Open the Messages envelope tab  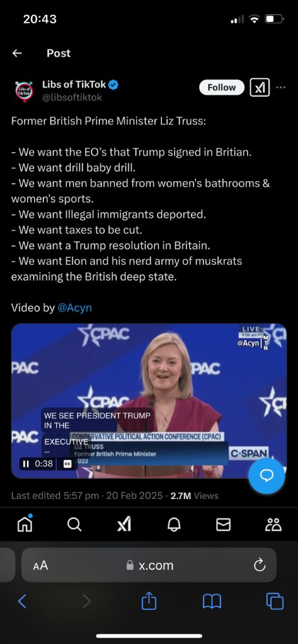(x=224, y=525)
